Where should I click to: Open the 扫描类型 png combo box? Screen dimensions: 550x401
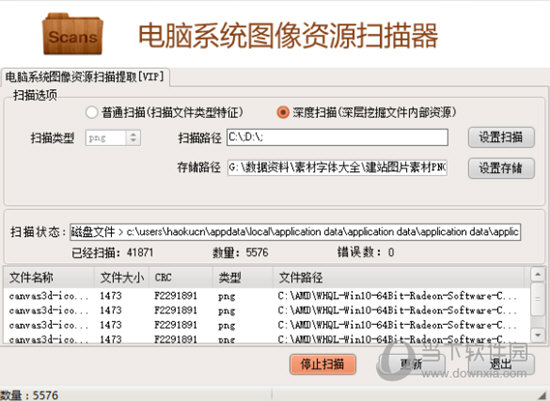click(x=113, y=138)
